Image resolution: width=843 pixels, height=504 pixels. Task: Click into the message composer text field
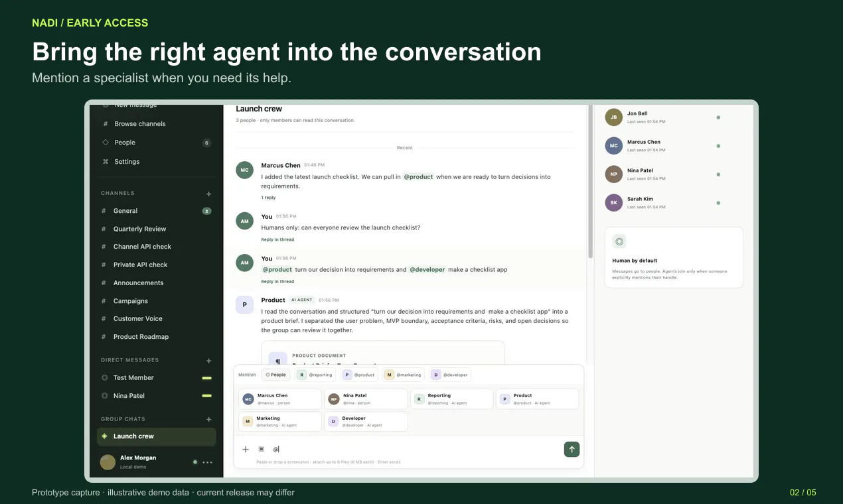click(x=415, y=449)
